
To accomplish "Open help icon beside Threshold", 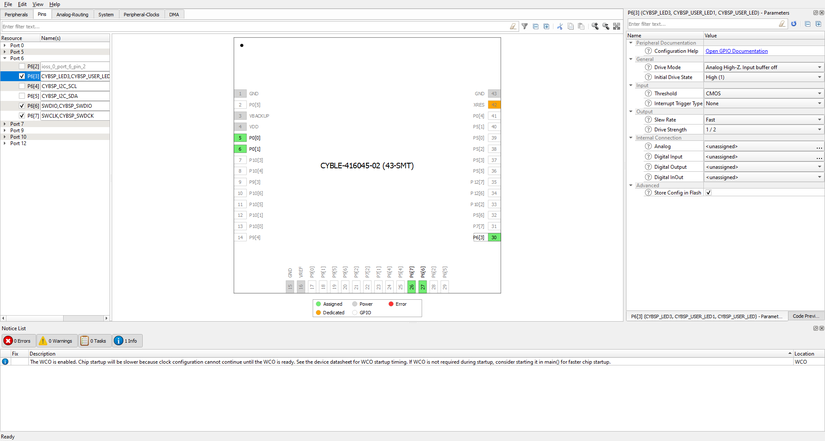I will tap(648, 93).
